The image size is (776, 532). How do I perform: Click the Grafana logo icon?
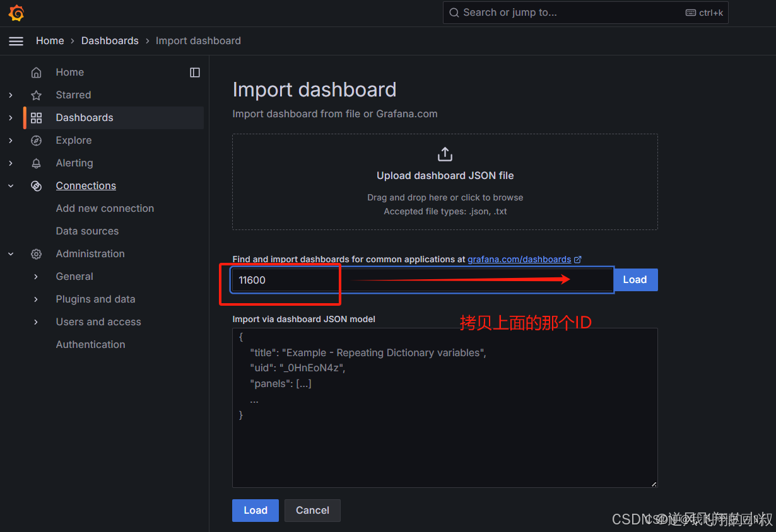click(16, 13)
